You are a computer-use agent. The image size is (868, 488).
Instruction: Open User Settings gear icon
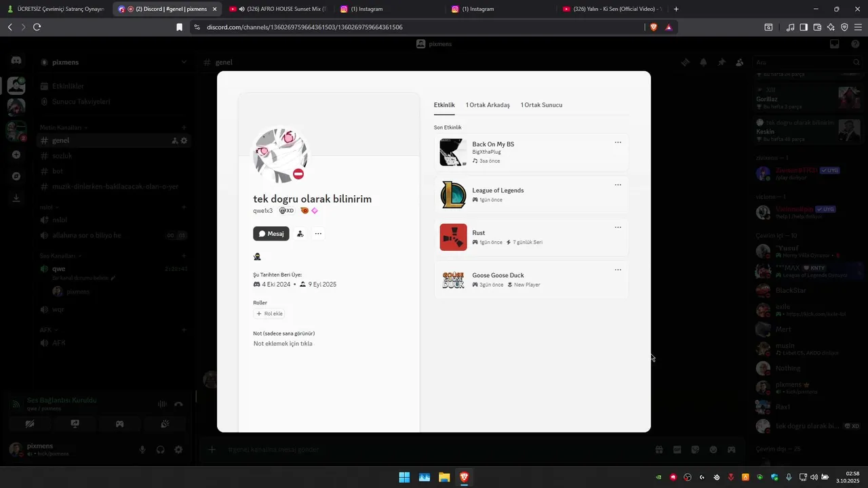(x=178, y=449)
